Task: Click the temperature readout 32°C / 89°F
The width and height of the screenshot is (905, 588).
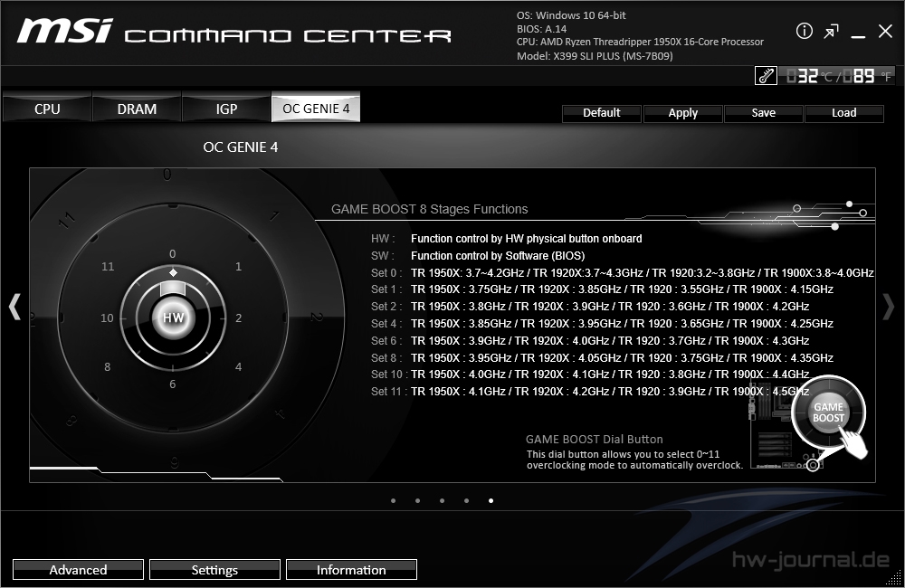Action: (x=838, y=76)
